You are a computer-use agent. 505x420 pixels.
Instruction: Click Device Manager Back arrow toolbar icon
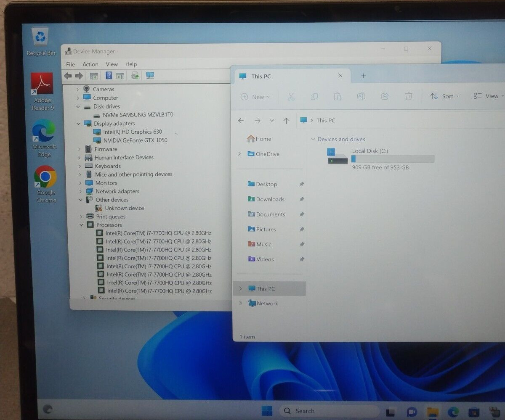pyautogui.click(x=68, y=76)
